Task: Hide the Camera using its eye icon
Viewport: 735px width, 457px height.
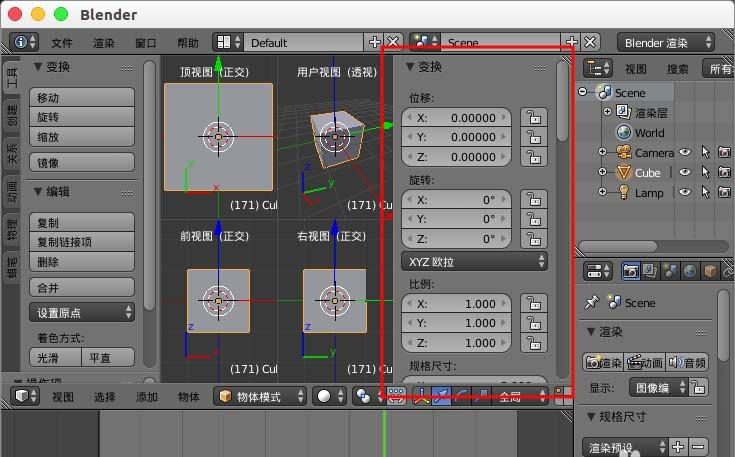Action: 685,152
